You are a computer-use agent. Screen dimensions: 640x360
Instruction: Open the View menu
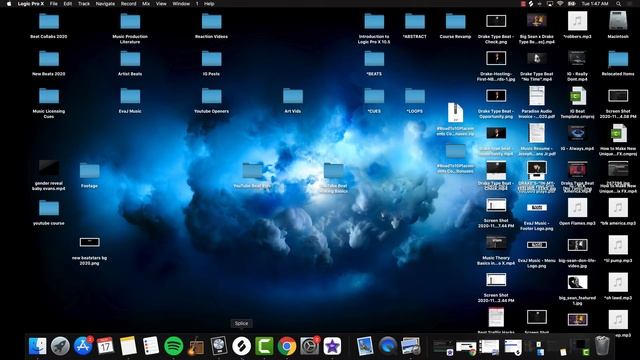click(161, 4)
